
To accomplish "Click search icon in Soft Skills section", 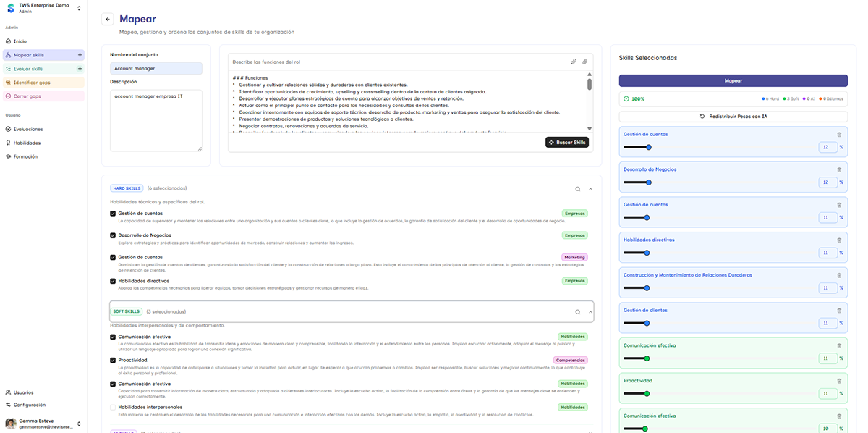I will [x=577, y=312].
